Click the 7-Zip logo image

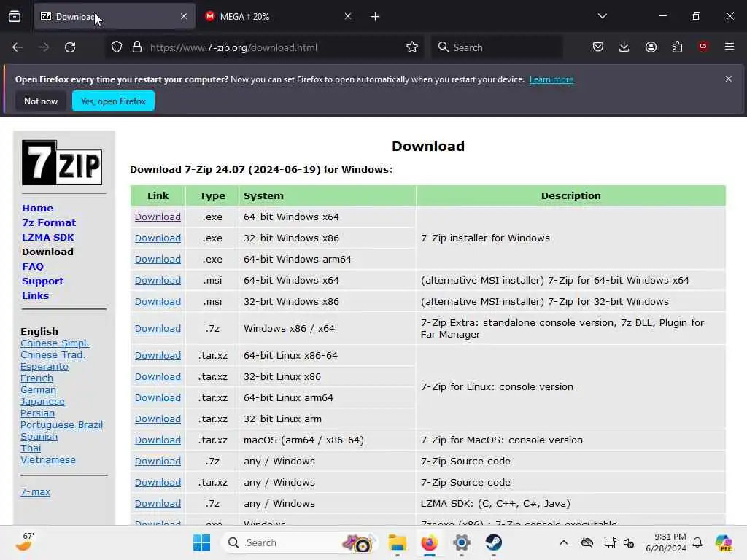click(x=62, y=163)
